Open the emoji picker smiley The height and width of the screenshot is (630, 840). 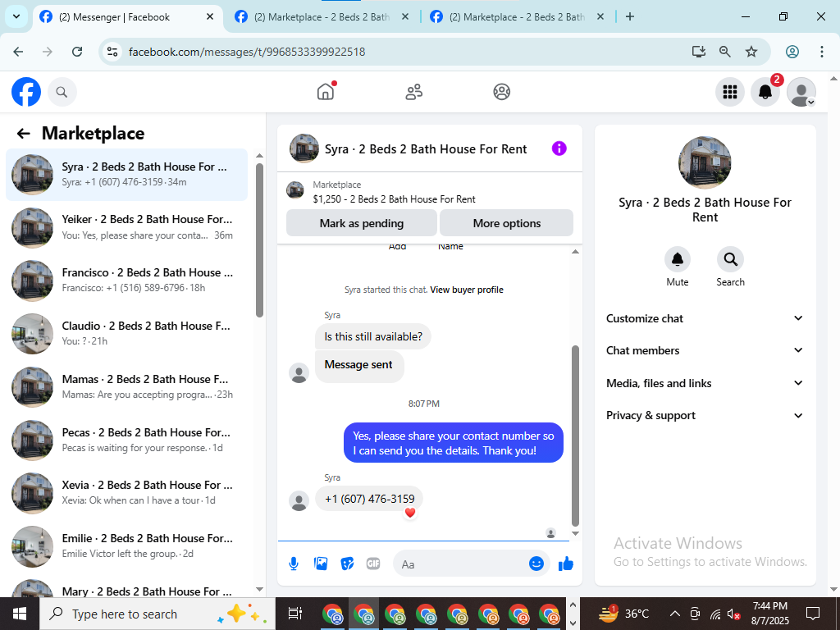tap(536, 564)
